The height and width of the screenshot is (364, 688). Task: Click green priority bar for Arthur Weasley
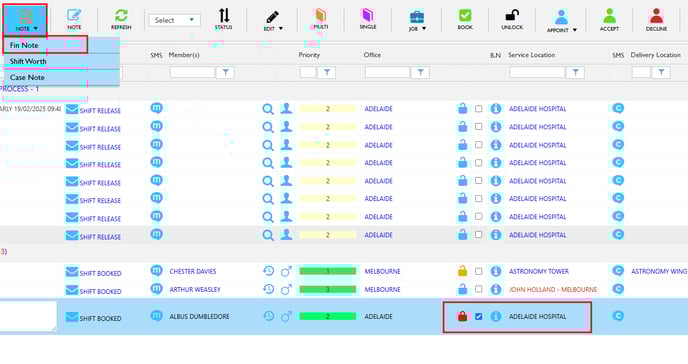coord(328,289)
